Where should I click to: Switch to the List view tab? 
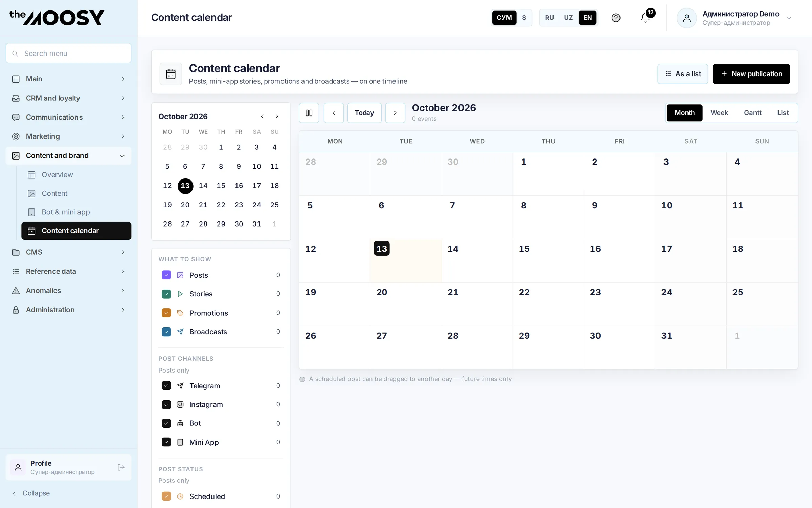[783, 113]
